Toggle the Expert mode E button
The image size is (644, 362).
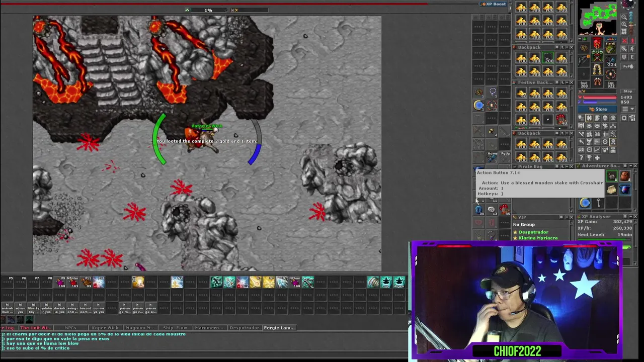[x=632, y=57]
